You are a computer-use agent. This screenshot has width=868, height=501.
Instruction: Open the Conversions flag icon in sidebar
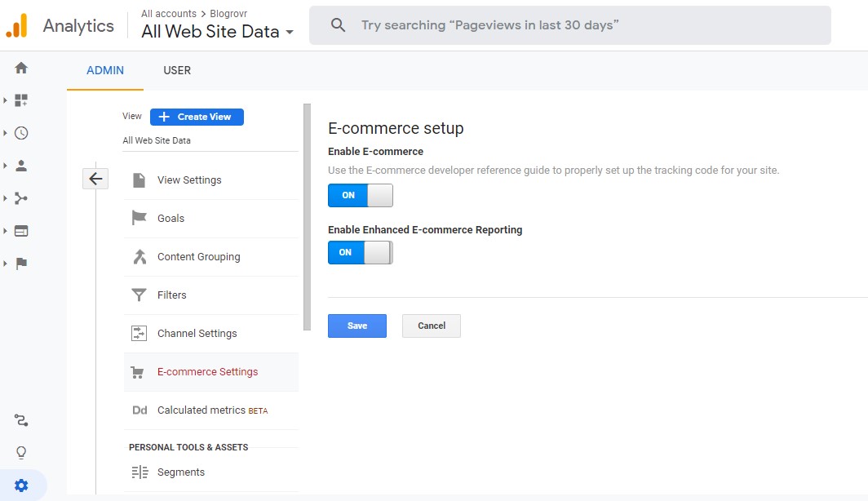tap(21, 264)
